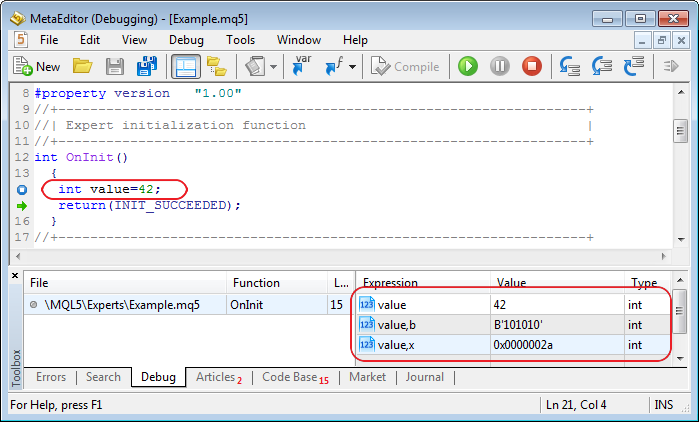The height and width of the screenshot is (422, 699).
Task: Click the Step Into debug icon
Action: [570, 66]
